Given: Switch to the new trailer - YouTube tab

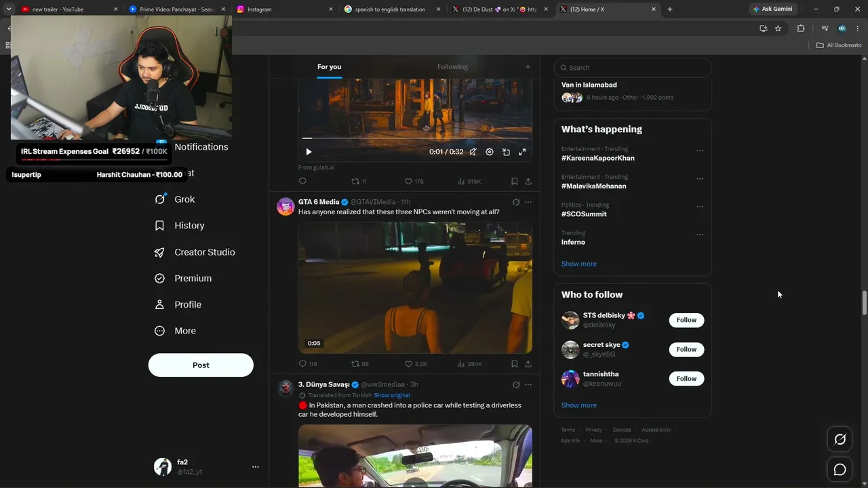Looking at the screenshot, I should pos(68,9).
